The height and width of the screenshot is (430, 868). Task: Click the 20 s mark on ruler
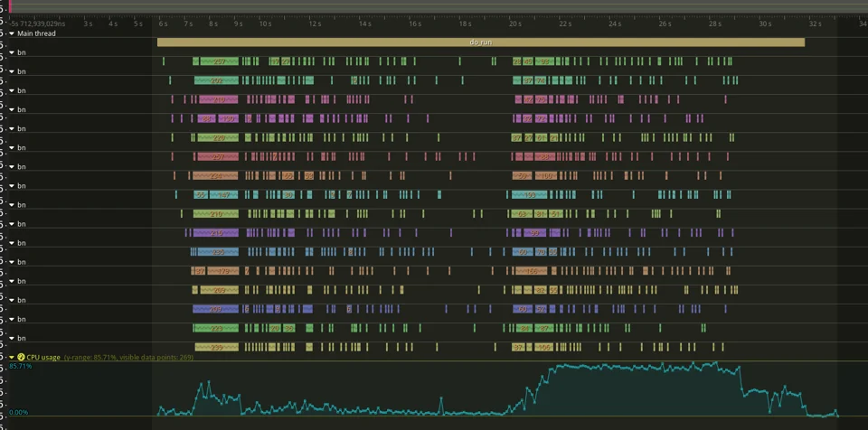514,23
